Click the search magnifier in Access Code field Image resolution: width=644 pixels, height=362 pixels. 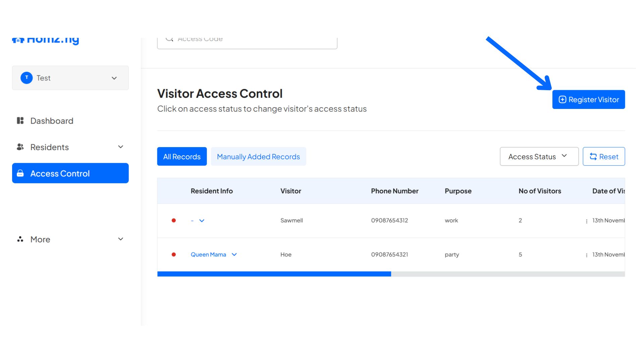click(x=169, y=39)
